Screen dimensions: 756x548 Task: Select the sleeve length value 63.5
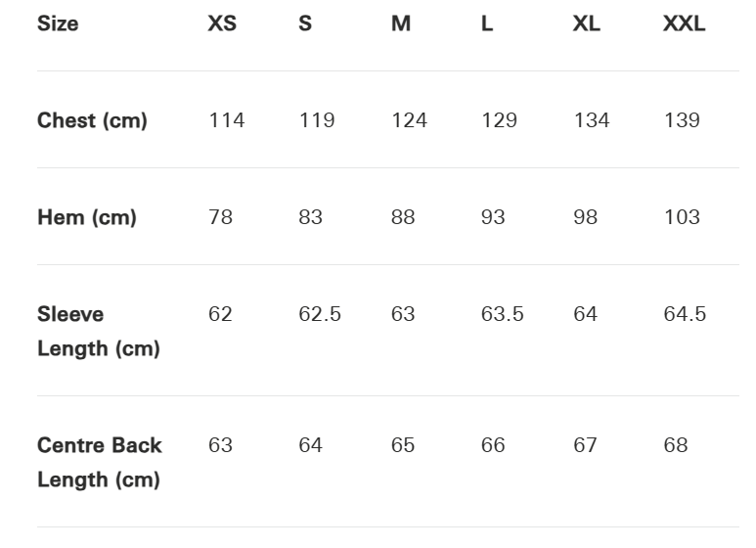pyautogui.click(x=503, y=314)
